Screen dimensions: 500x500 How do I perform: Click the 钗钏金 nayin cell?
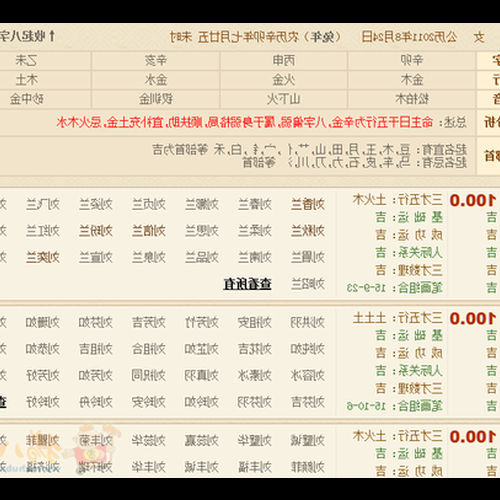156,99
